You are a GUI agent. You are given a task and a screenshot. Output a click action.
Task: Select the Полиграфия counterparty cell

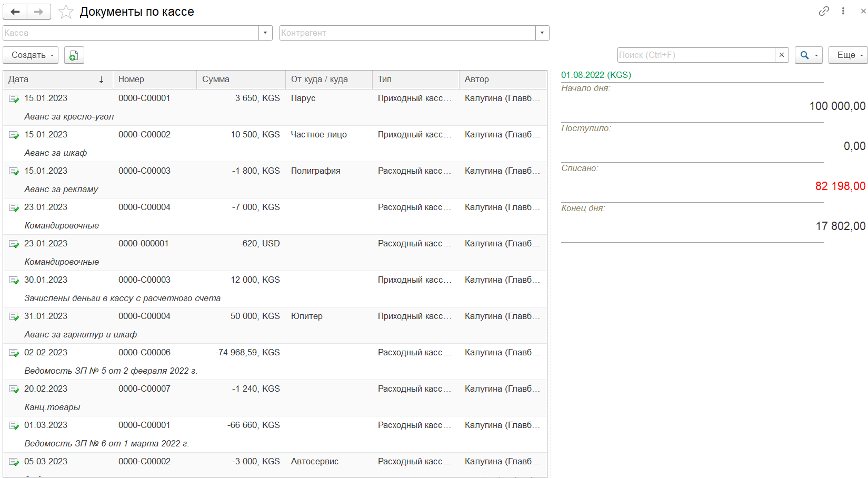pyautogui.click(x=316, y=171)
